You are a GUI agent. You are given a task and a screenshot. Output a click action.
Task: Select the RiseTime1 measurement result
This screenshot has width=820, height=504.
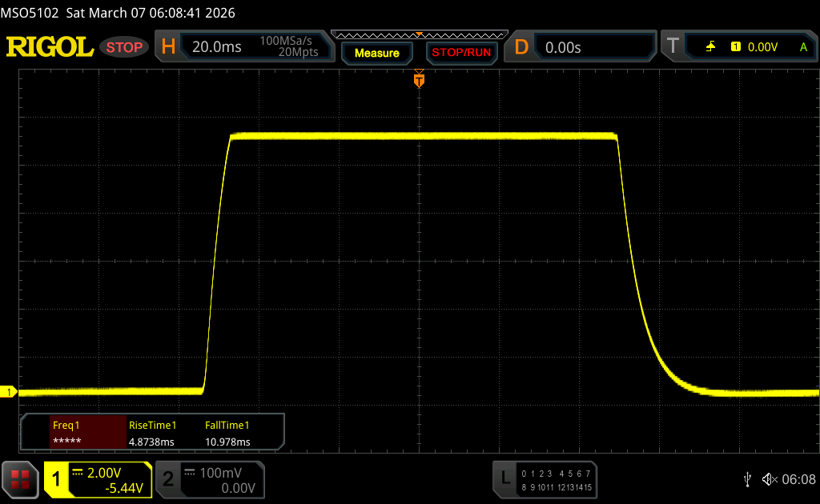(x=152, y=434)
